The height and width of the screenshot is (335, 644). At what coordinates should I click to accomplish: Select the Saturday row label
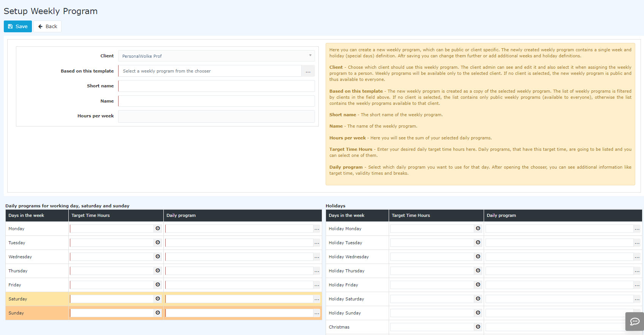(18, 299)
